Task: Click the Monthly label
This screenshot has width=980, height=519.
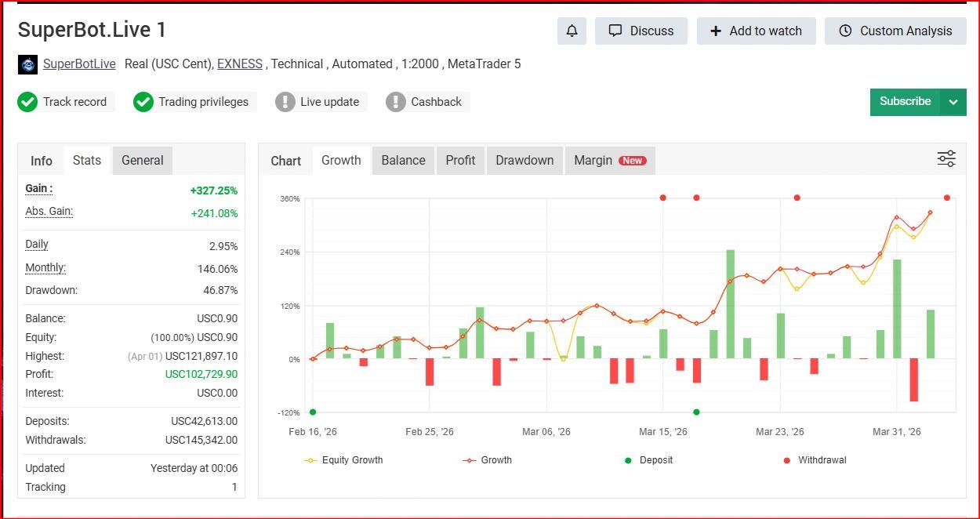Action: click(45, 268)
